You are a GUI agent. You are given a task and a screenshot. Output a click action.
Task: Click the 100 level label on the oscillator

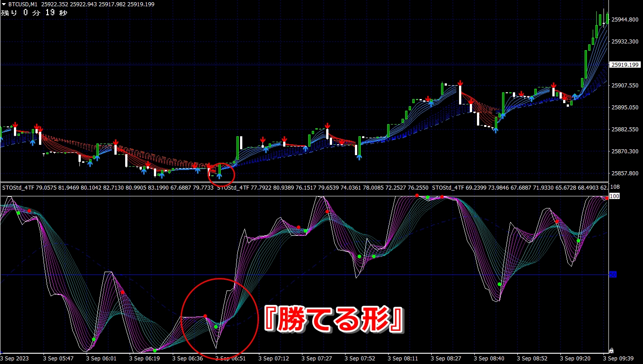pos(614,196)
